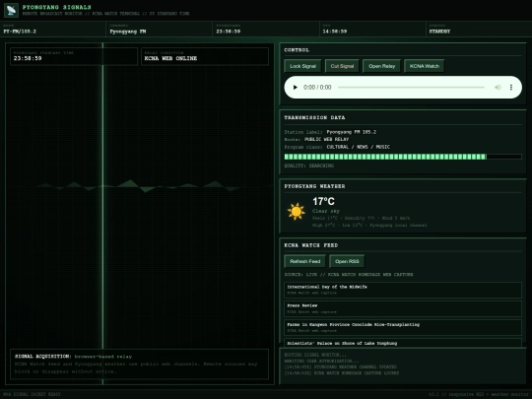This screenshot has width=532, height=399.
Task: Open the audio player three-dot menu
Action: (511, 88)
